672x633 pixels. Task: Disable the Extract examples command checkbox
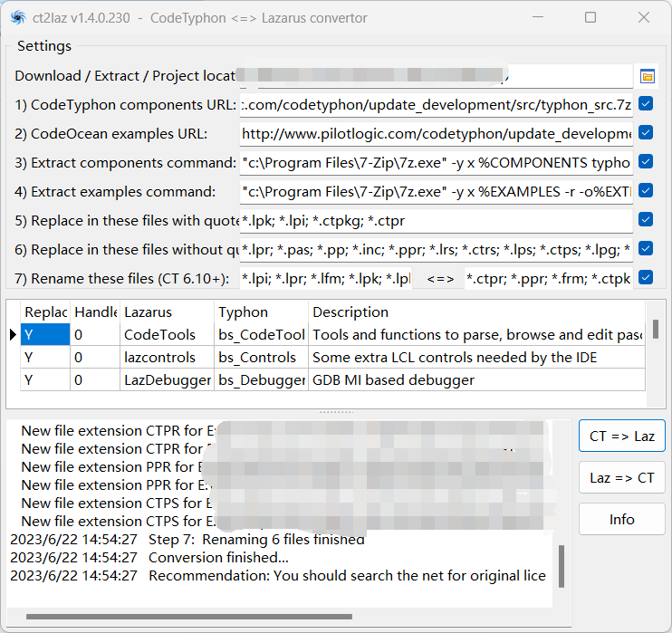(x=646, y=191)
